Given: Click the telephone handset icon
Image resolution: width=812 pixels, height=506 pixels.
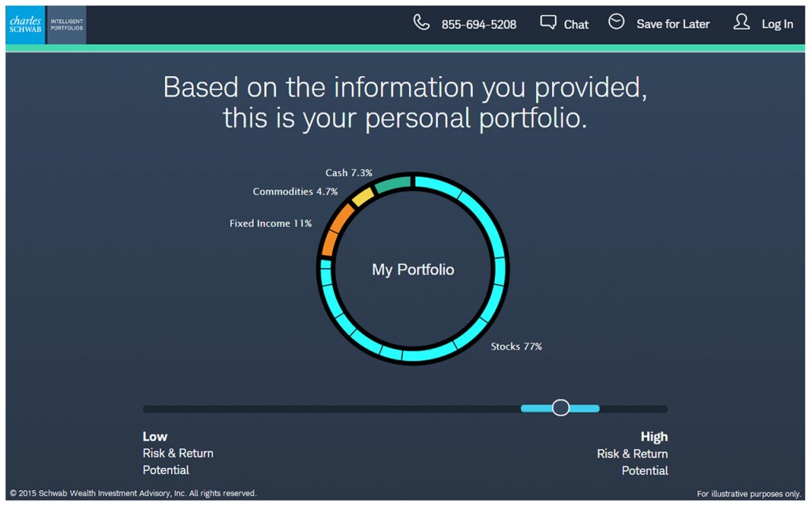Looking at the screenshot, I should [x=421, y=22].
